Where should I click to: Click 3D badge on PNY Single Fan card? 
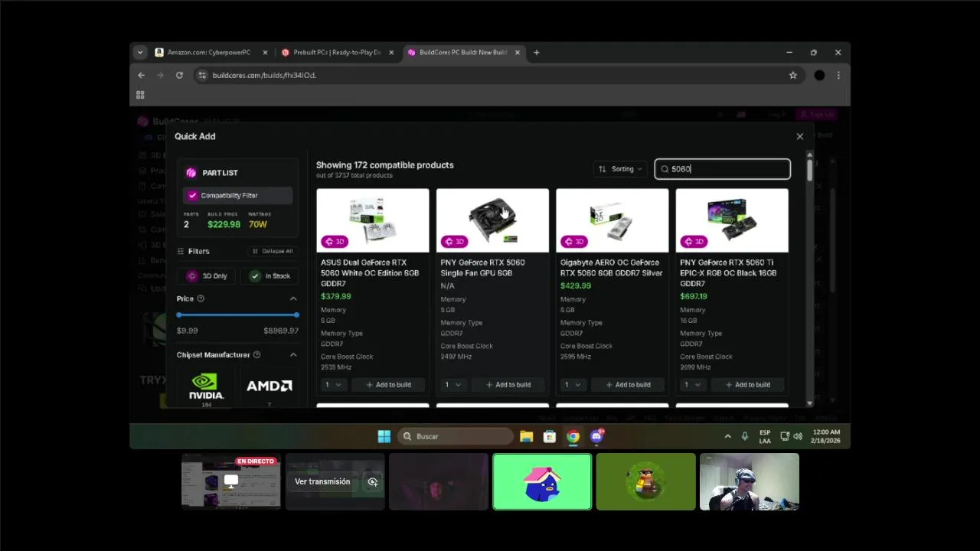pyautogui.click(x=455, y=241)
